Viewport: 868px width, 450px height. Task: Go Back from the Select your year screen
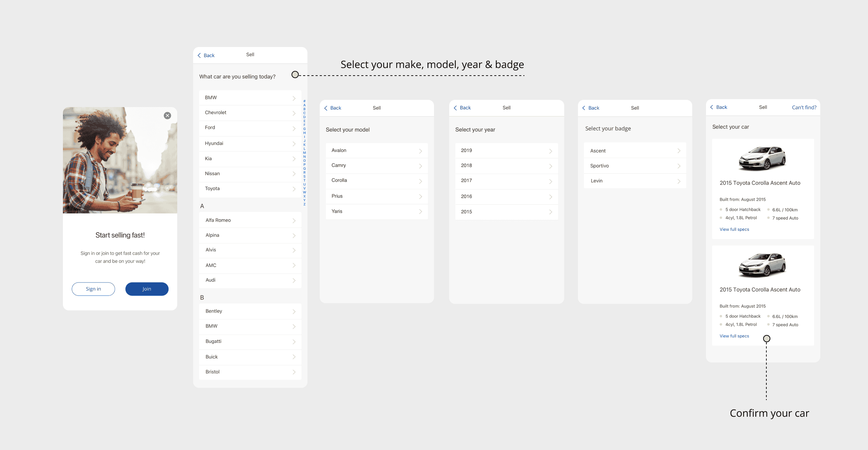(462, 108)
